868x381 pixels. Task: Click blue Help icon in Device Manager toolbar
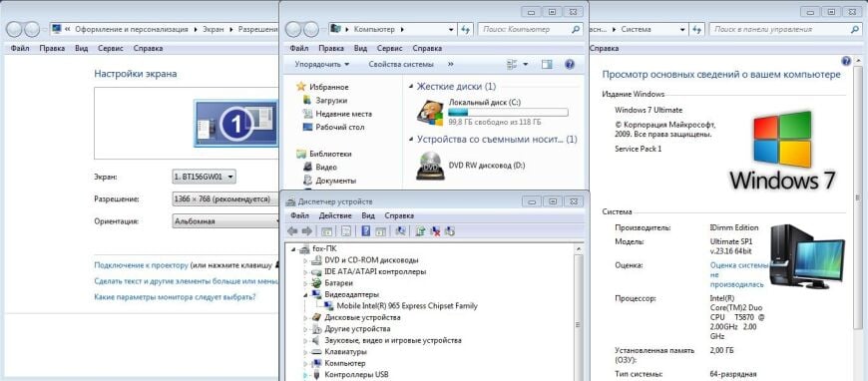[x=366, y=231]
